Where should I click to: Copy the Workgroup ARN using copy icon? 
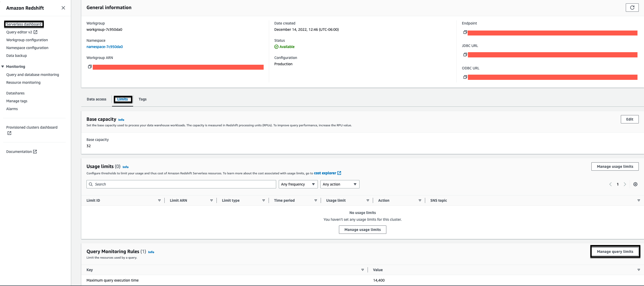click(90, 67)
